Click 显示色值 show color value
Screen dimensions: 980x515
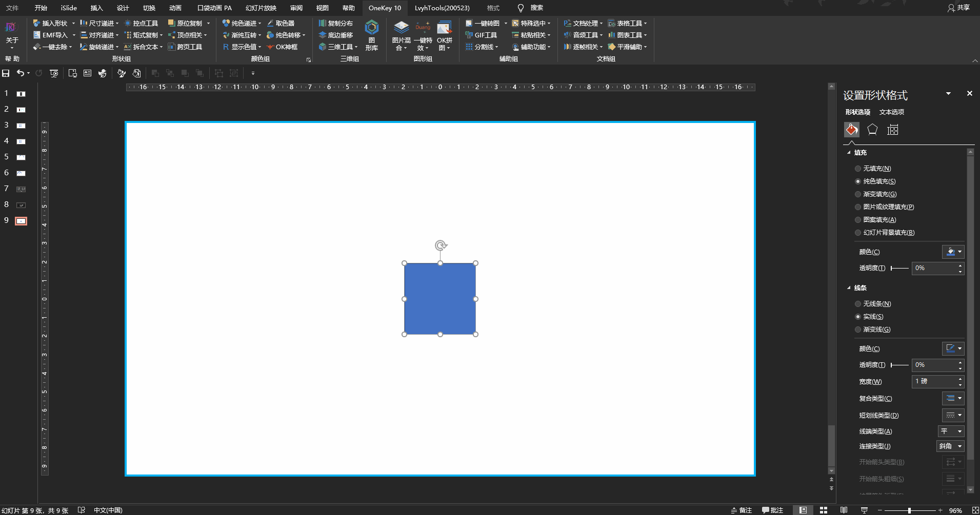coord(242,47)
